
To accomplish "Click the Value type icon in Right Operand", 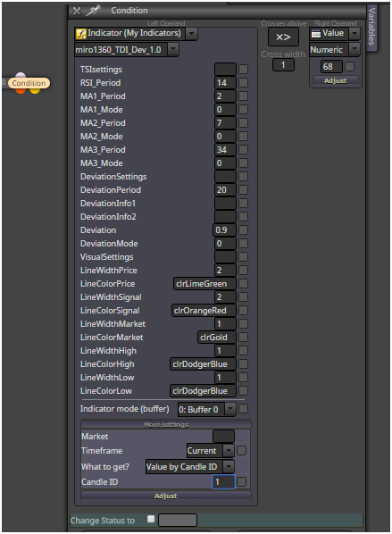I will tap(316, 33).
